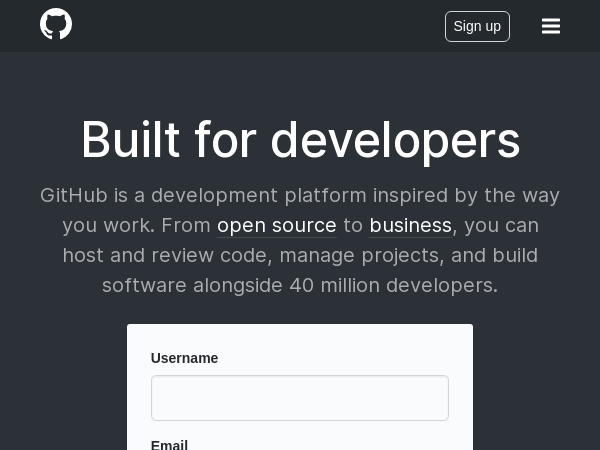
Task: Click text 'GitHub is a development platform'
Action: (203, 196)
